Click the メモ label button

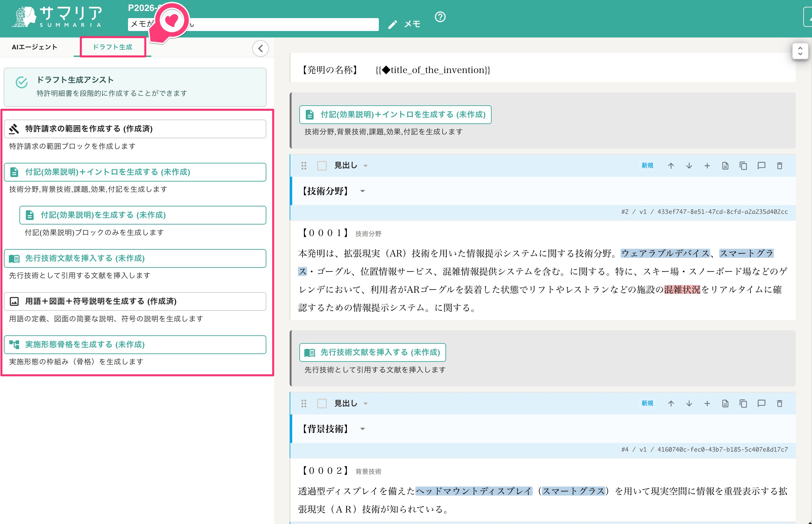tap(412, 24)
